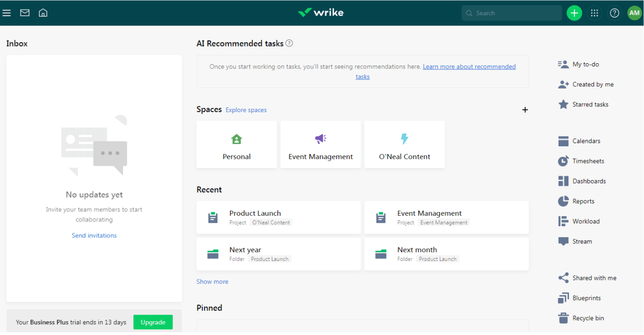Open the hamburger navigation menu
The height and width of the screenshot is (335, 644).
click(x=7, y=13)
